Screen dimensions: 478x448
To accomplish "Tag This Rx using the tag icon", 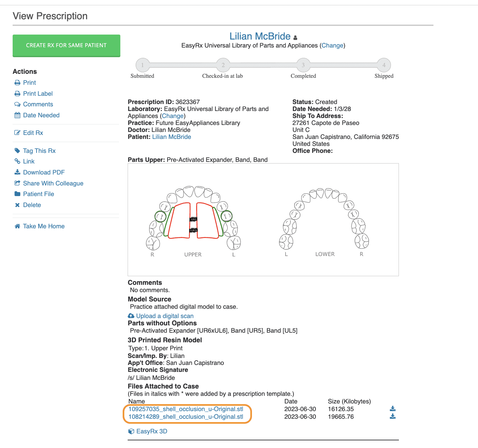I will point(18,151).
